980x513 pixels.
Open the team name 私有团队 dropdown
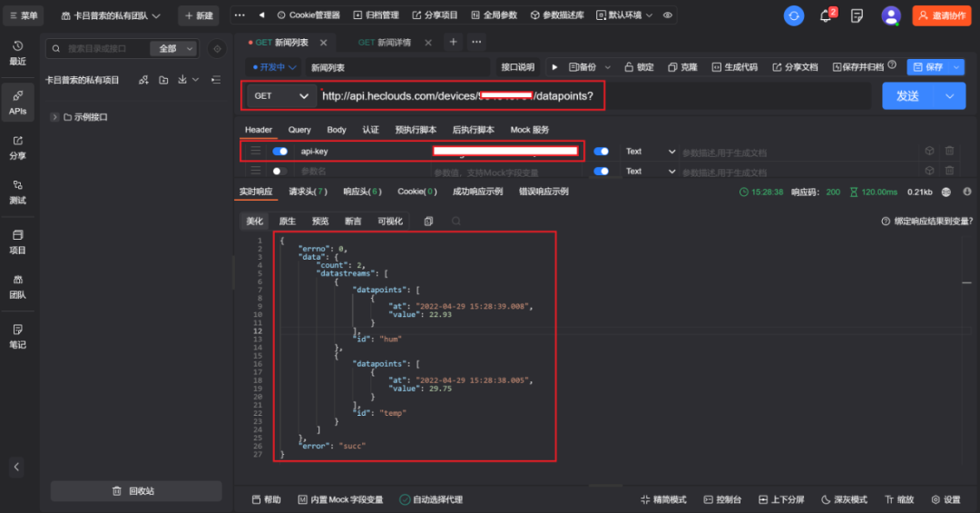pyautogui.click(x=111, y=15)
